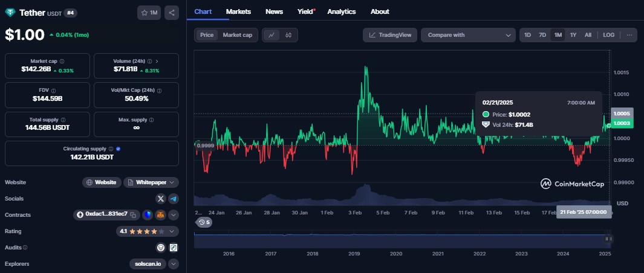The width and height of the screenshot is (644, 273).
Task: Open the Analytics tab
Action: (x=341, y=11)
